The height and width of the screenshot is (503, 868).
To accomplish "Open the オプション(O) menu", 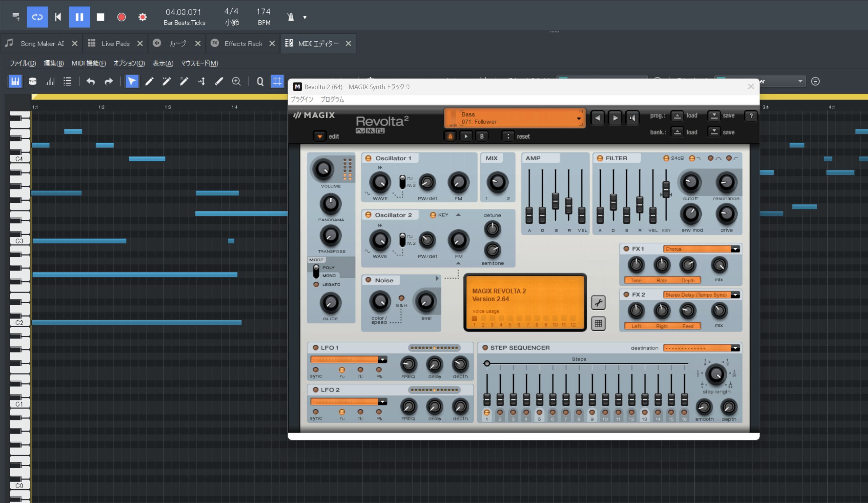I will pyautogui.click(x=129, y=63).
